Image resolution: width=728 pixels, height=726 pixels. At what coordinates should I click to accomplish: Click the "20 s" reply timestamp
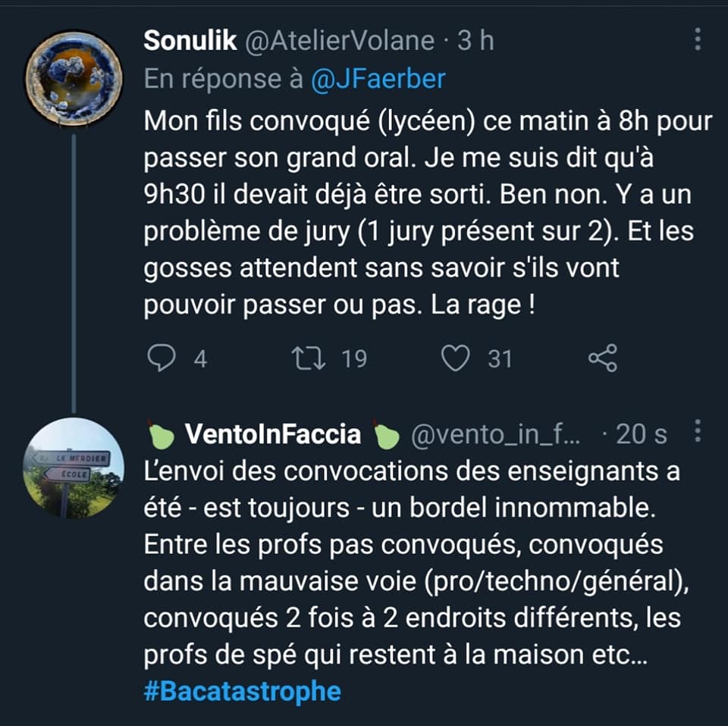coord(642,434)
